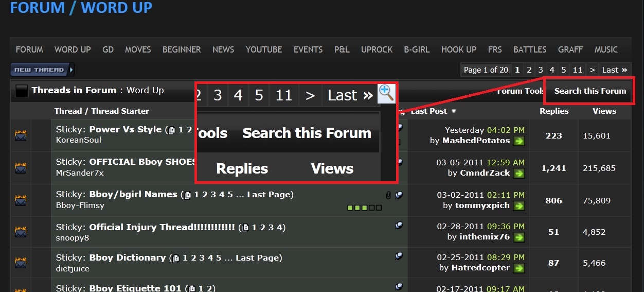Open the NEWS section

[x=223, y=49]
